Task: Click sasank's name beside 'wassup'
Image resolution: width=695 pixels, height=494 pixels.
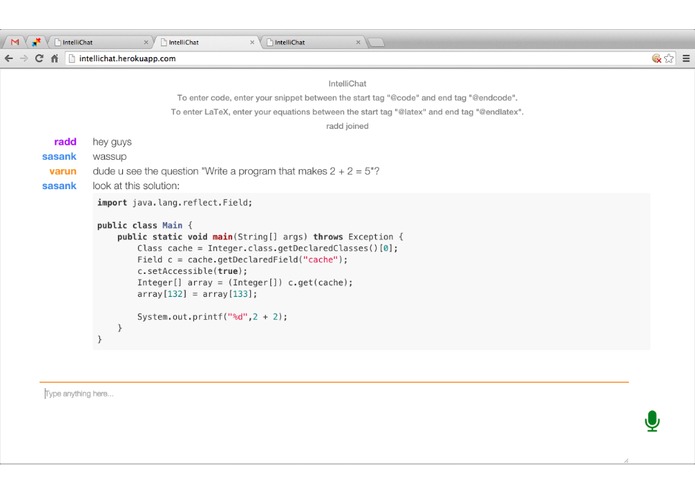Action: pos(59,156)
